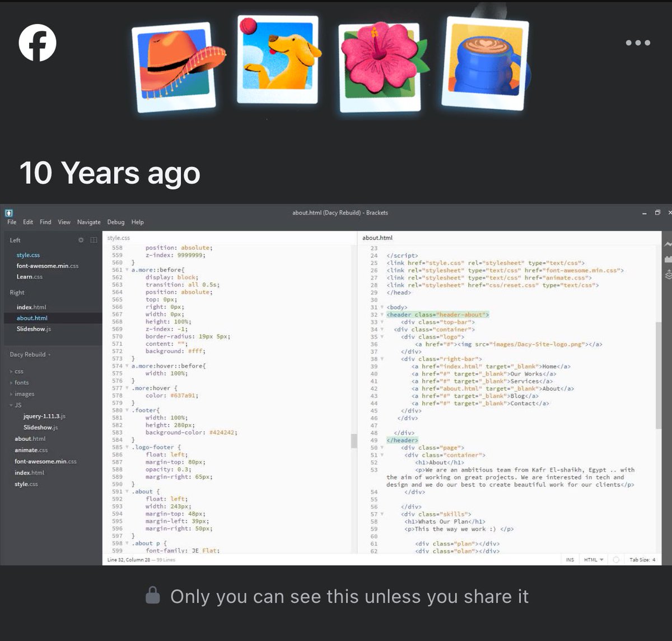Open the working files gear settings
Viewport: 672px width, 641px height.
coord(81,240)
